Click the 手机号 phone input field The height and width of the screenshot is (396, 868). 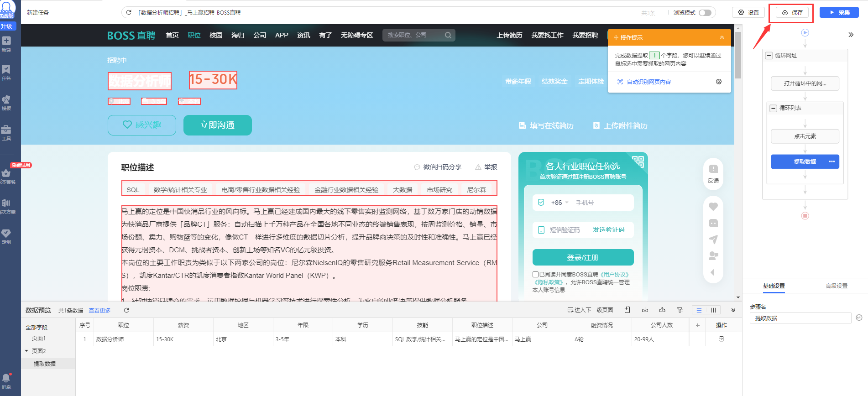click(602, 203)
